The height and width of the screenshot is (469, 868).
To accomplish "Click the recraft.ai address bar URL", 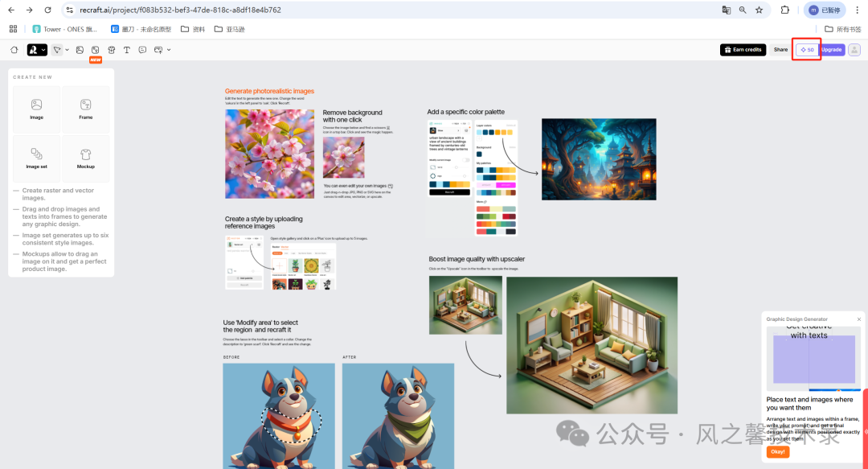I will point(180,10).
